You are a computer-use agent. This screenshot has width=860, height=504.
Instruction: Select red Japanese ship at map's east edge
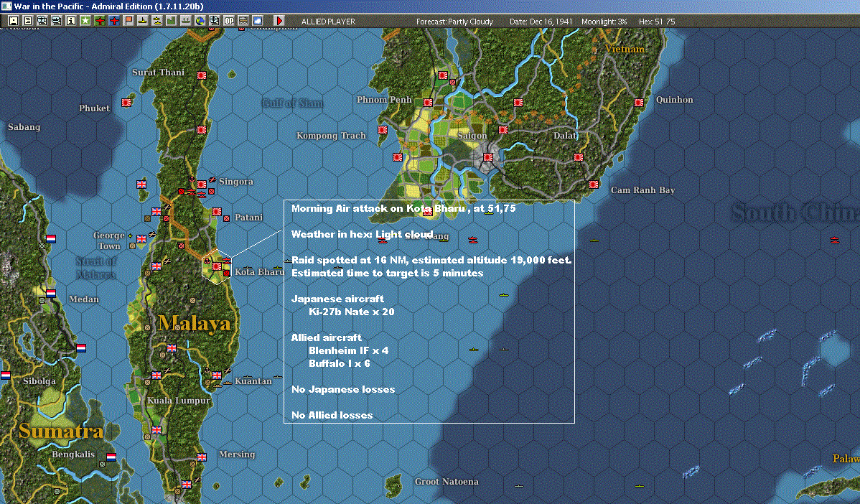[x=834, y=241]
